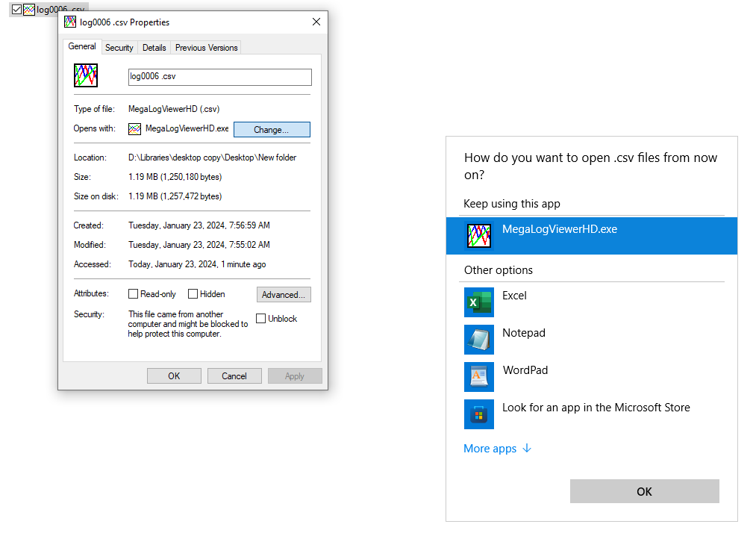The image size is (756, 533).
Task: Click the log0006 .csv desktop file icon
Action: click(x=29, y=10)
